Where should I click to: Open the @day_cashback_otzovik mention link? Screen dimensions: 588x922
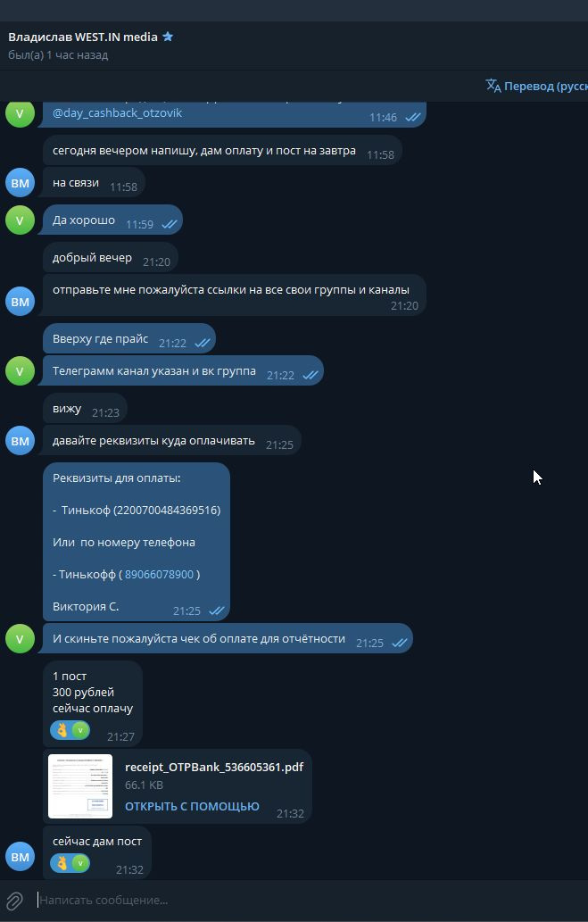pyautogui.click(x=117, y=112)
